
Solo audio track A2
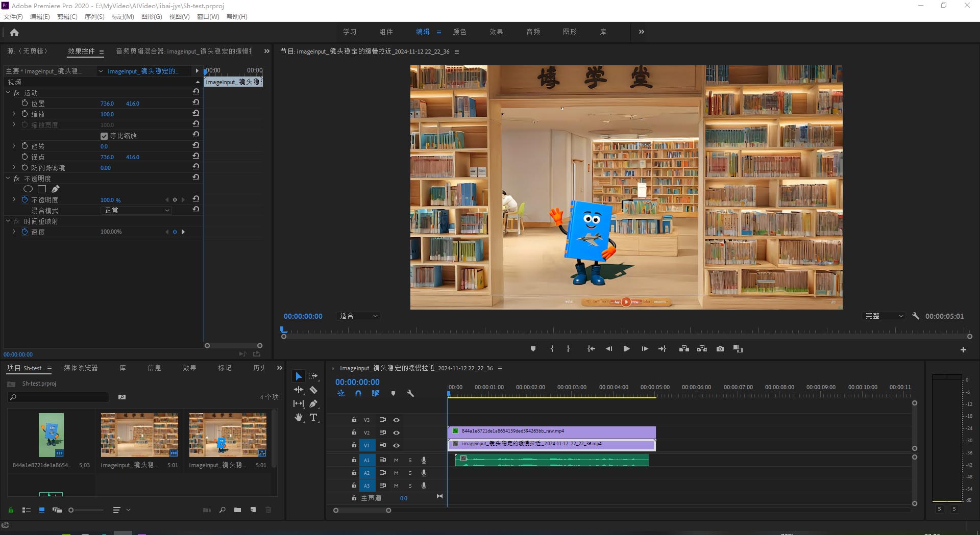(410, 473)
